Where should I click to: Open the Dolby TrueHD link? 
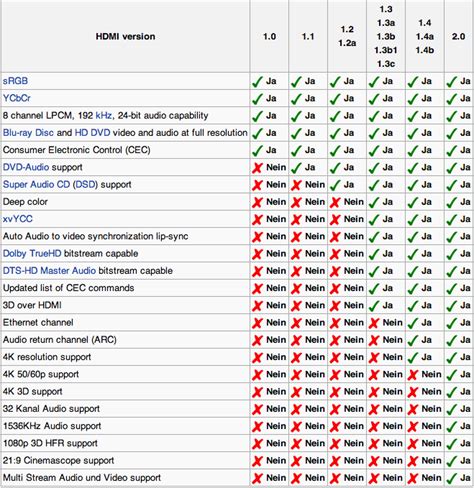click(x=32, y=253)
